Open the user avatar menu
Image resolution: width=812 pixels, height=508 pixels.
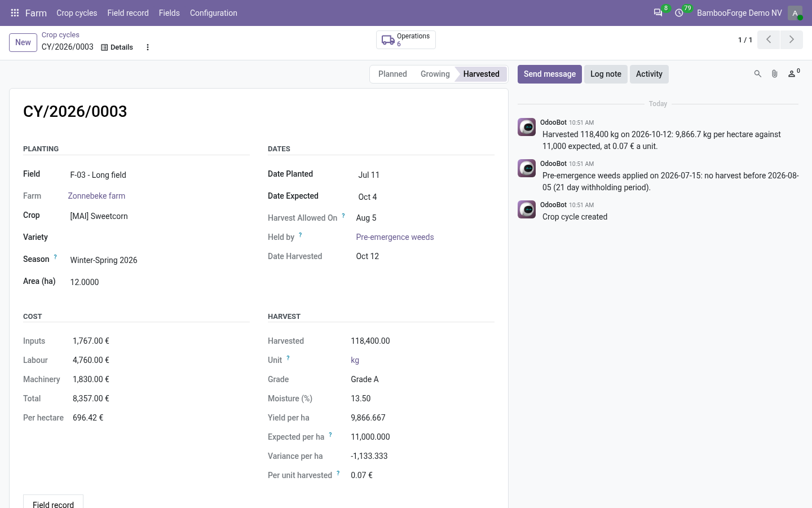795,13
